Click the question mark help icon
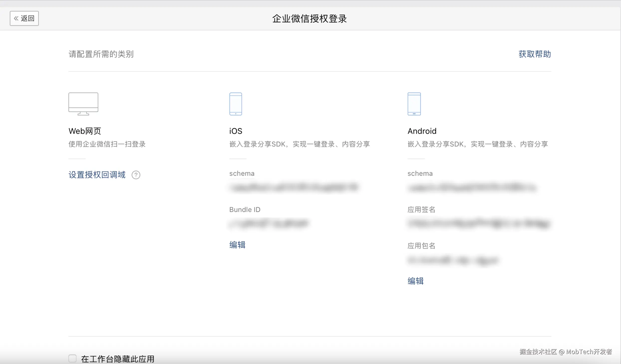 136,175
